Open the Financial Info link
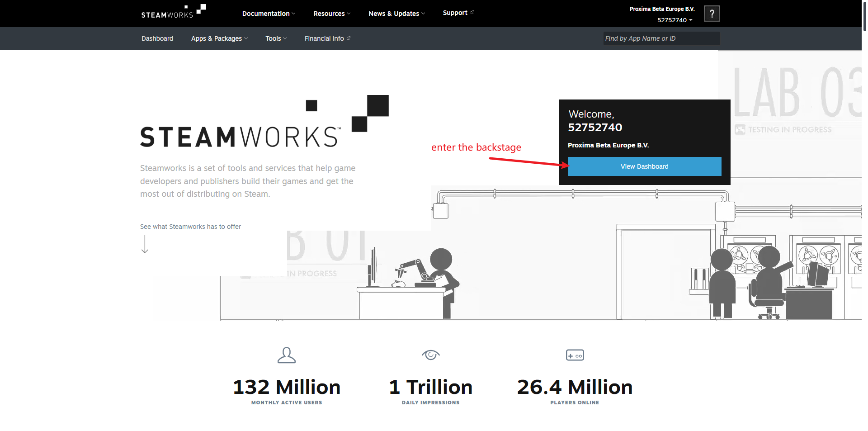 pos(327,38)
